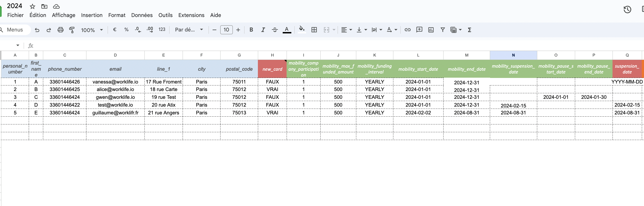The width and height of the screenshot is (644, 206).
Task: Open version history clock icon
Action: click(627, 10)
